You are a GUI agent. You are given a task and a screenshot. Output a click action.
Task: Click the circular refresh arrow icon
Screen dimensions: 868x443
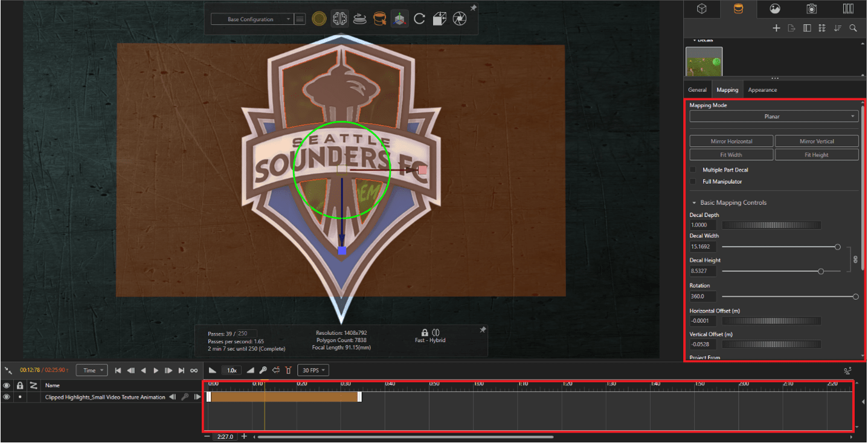click(419, 19)
